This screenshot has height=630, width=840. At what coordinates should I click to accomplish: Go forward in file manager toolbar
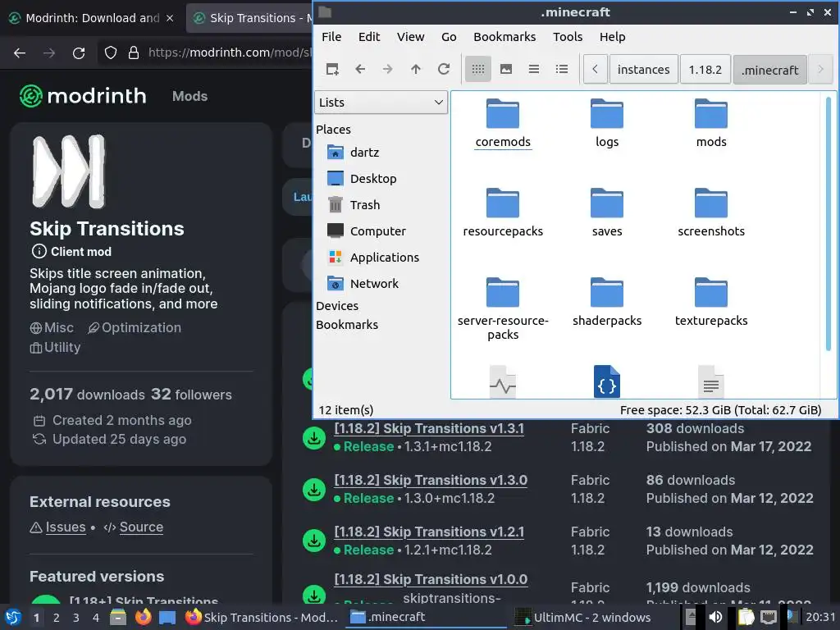click(388, 69)
